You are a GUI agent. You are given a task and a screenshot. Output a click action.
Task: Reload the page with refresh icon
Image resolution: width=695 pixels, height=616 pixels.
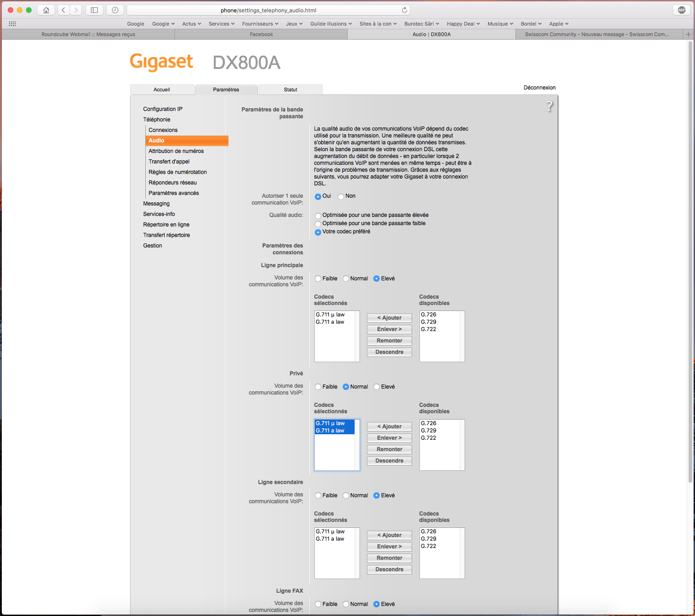pos(404,10)
